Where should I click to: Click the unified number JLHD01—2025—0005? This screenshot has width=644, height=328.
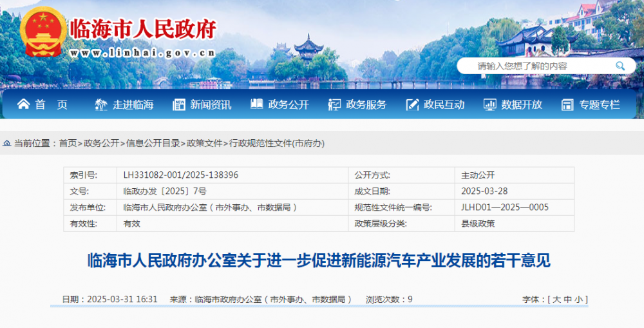coord(505,207)
